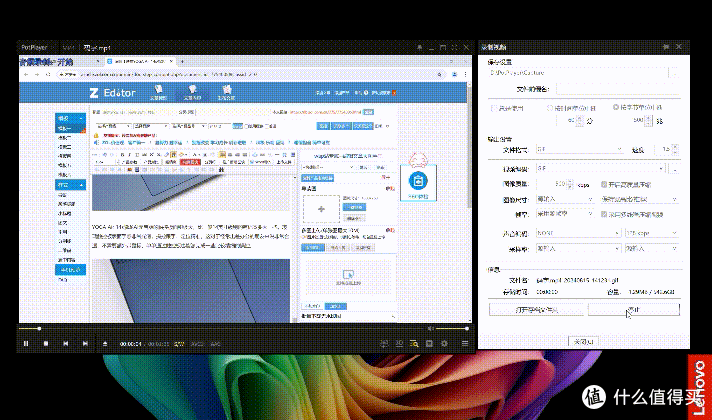Image resolution: width=712 pixels, height=420 pixels.
Task: Toggle the checkbox next to the kbps field
Action: point(604,184)
